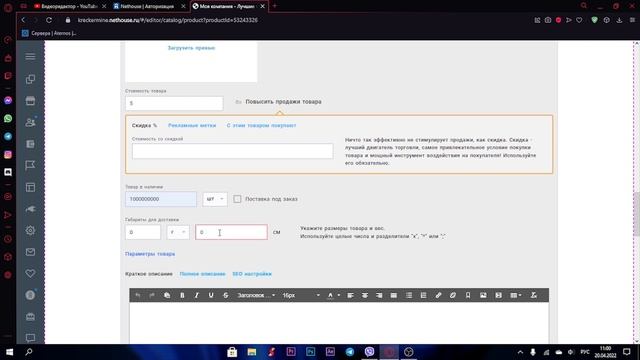This screenshot has width=640, height=360.
Task: Open the Aternos servers bookmark
Action: click(x=49, y=33)
